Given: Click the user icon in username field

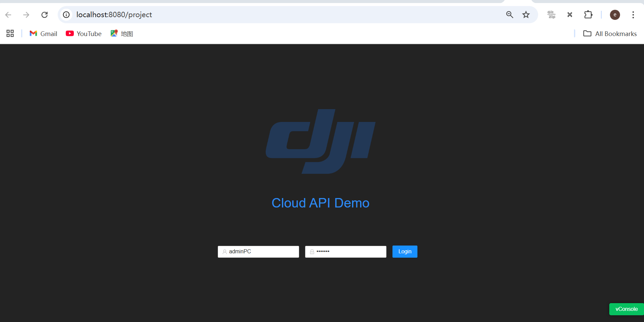Looking at the screenshot, I should pyautogui.click(x=225, y=252).
